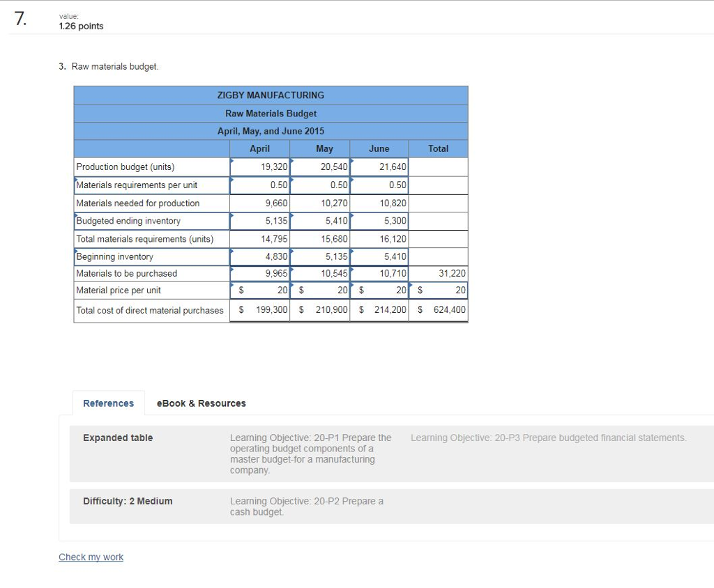Image resolution: width=714 pixels, height=588 pixels.
Task: Click the Check my work link
Action: coord(91,557)
